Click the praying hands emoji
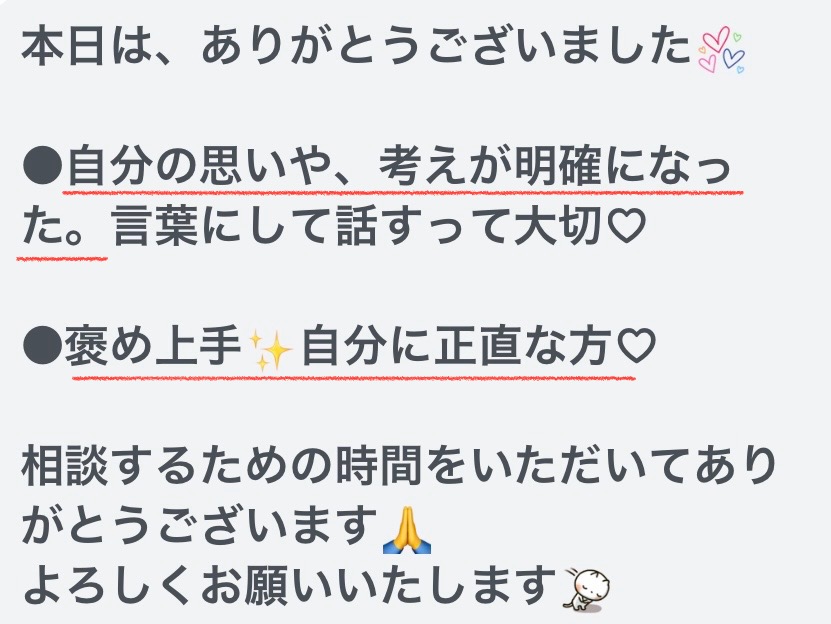The width and height of the screenshot is (831, 624). coord(407,530)
